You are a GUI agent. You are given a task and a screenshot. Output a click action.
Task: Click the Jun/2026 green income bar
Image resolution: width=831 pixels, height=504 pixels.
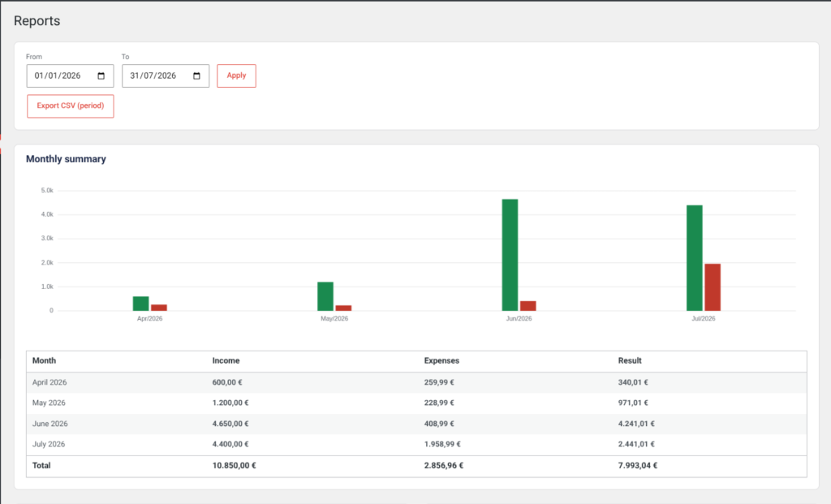pos(510,255)
